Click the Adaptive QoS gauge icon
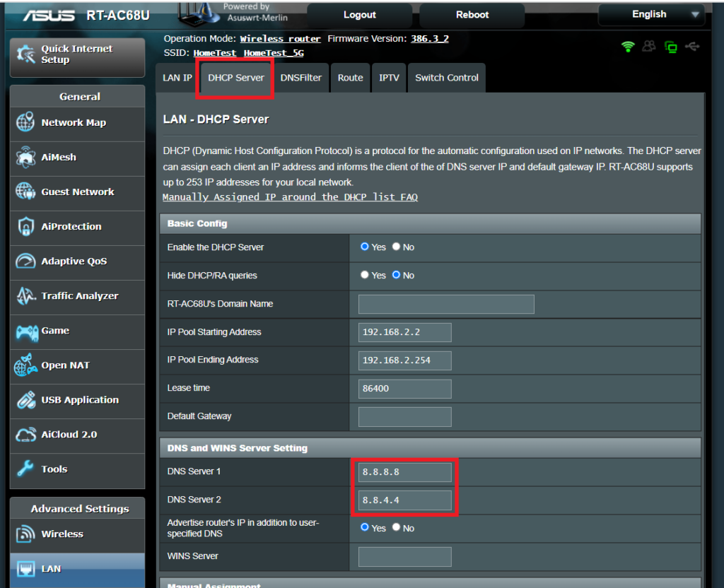The width and height of the screenshot is (724, 588). [25, 261]
